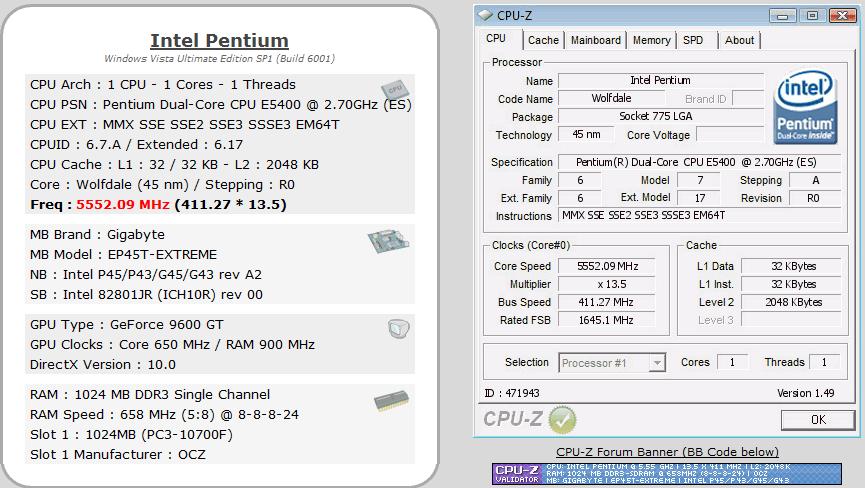Click 'Slot 1 Manufacturer : OCZ' text
Viewport: 865px width, 488px height.
click(x=118, y=455)
